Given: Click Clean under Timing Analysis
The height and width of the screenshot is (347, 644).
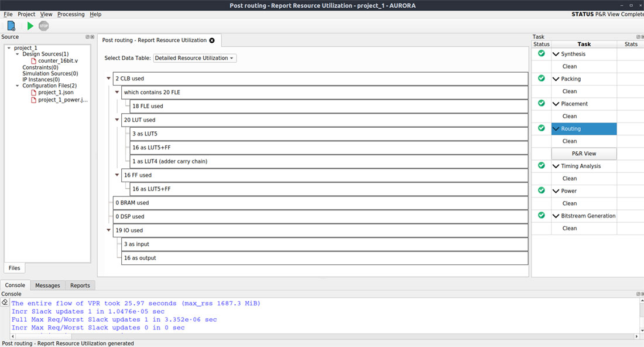Looking at the screenshot, I should pyautogui.click(x=570, y=178).
